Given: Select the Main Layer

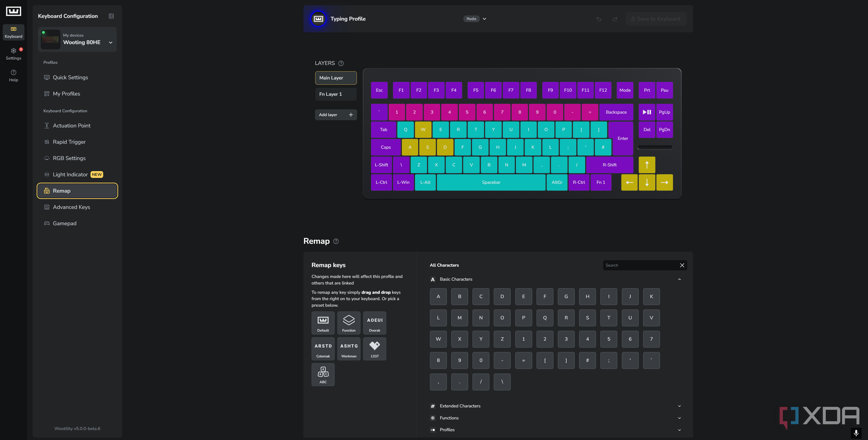Looking at the screenshot, I should pyautogui.click(x=336, y=78).
